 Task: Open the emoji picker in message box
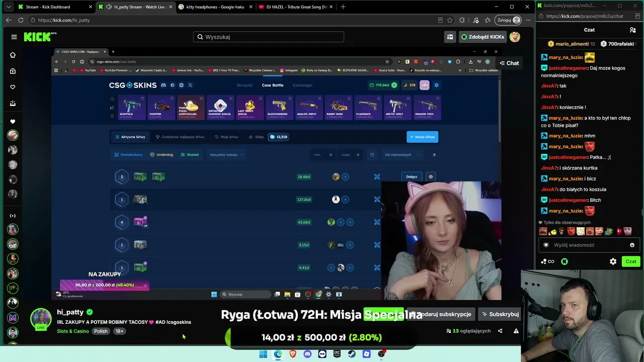click(x=632, y=245)
